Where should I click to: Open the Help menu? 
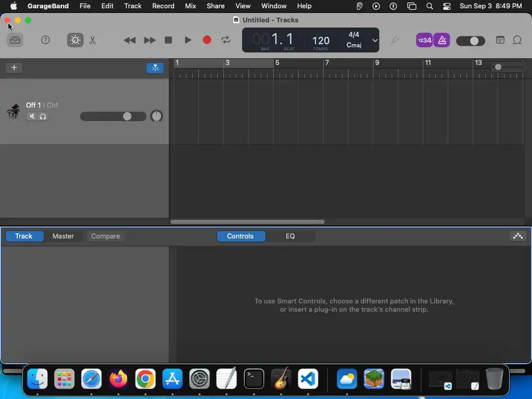304,6
